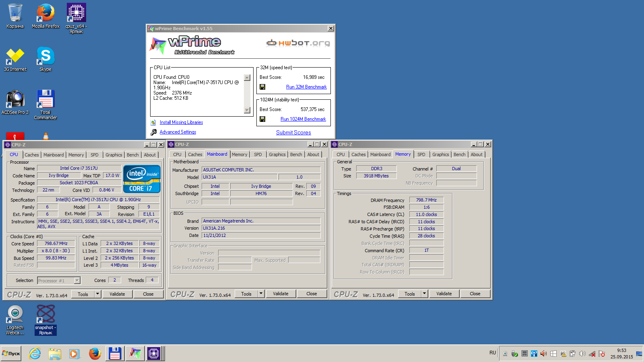Click Run 1024M Benchmark link

pyautogui.click(x=303, y=119)
